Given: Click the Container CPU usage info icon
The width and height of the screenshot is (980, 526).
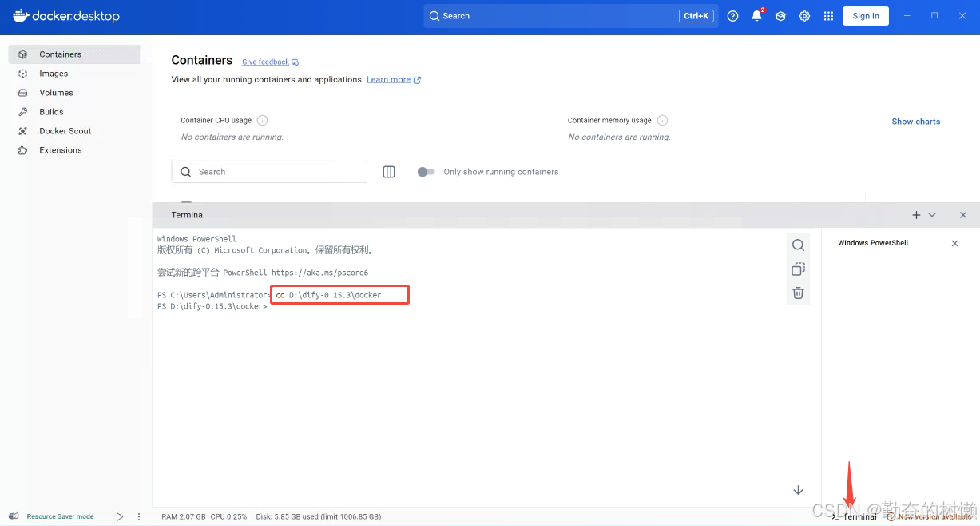Looking at the screenshot, I should click(x=262, y=121).
